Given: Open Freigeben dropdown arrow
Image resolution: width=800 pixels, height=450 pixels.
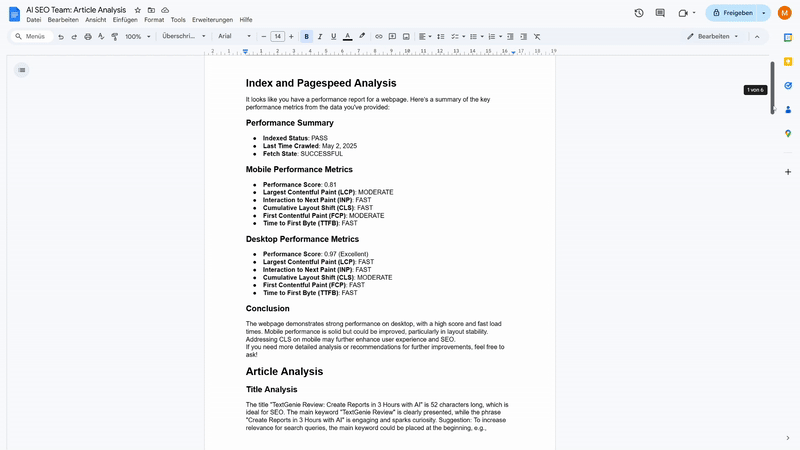Looking at the screenshot, I should [x=764, y=13].
